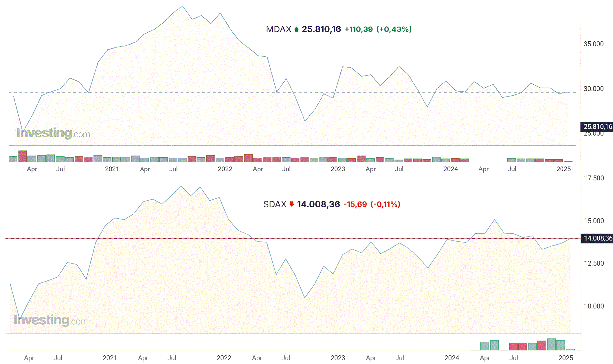The width and height of the screenshot is (613, 364).
Task: Click the 35.000 label on the MDAX price axis
Action: click(x=594, y=44)
